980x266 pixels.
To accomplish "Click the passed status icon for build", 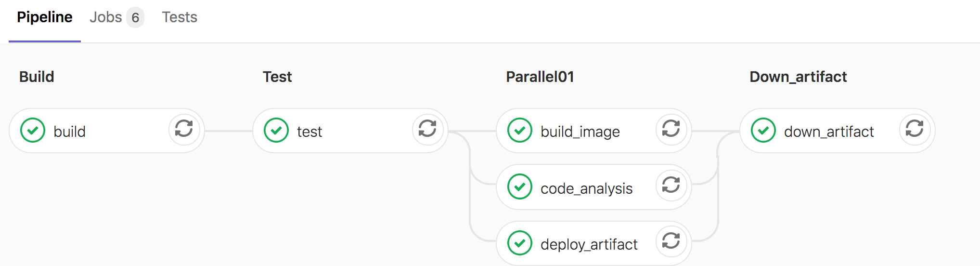I will (33, 131).
